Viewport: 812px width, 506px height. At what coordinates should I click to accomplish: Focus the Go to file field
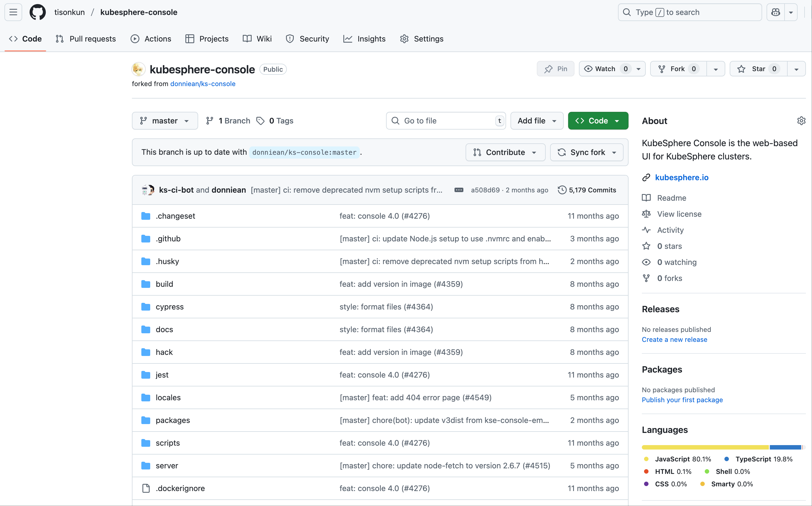pyautogui.click(x=446, y=121)
